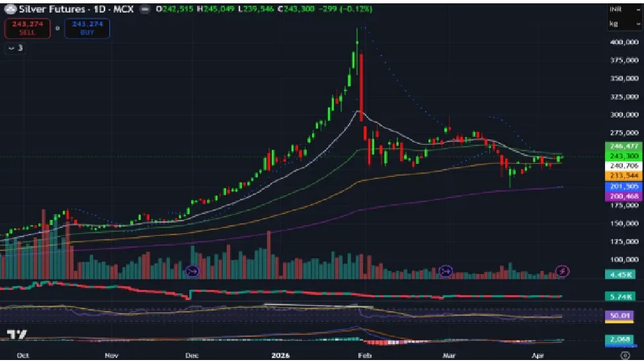Click the white 240,706 price label

pos(624,166)
